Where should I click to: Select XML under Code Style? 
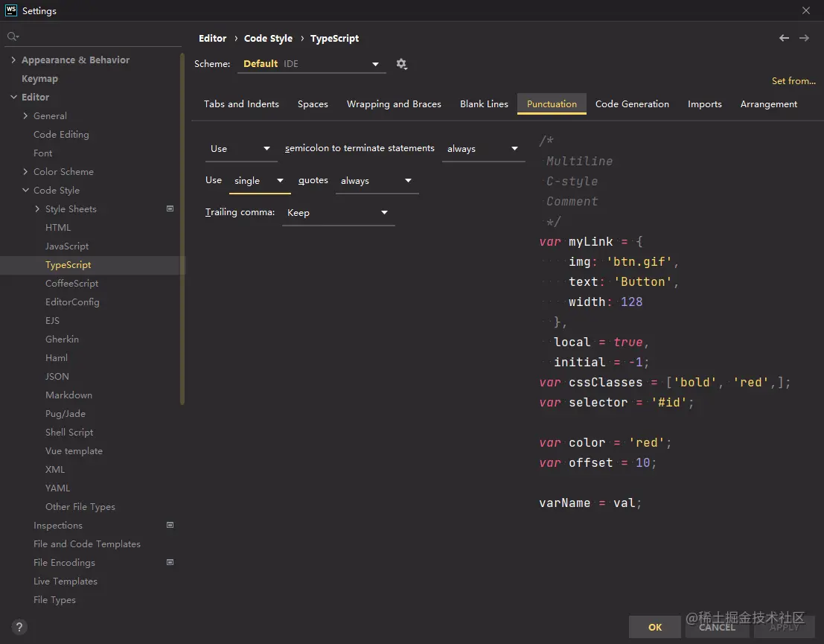54,470
